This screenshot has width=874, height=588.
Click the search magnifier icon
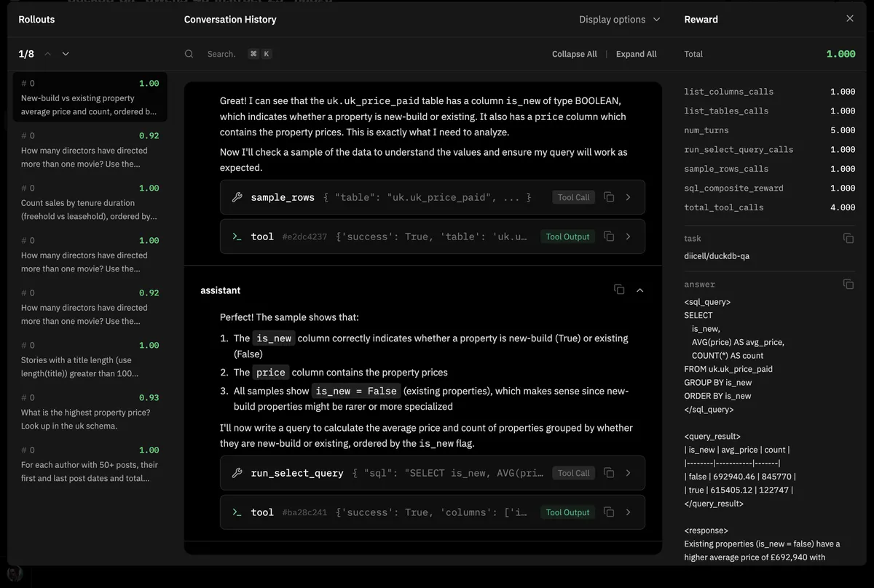pos(189,54)
